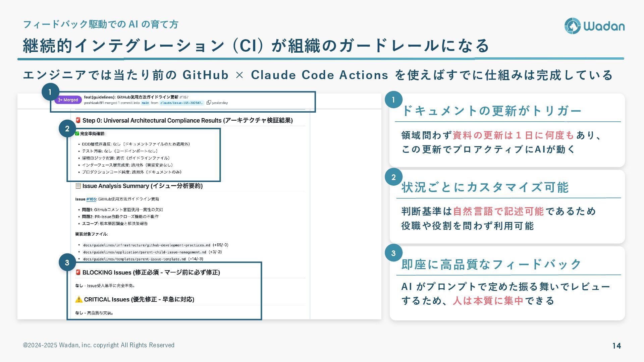This screenshot has height=362, width=644.
Task: Click red text 資料の更新は1日に何度も
Action: click(x=514, y=135)
